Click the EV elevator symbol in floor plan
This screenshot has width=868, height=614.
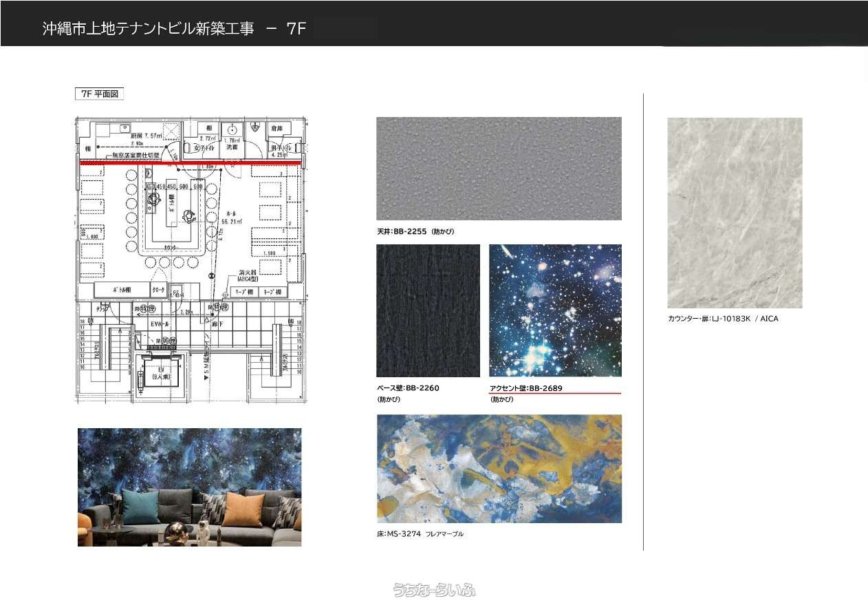[x=158, y=374]
